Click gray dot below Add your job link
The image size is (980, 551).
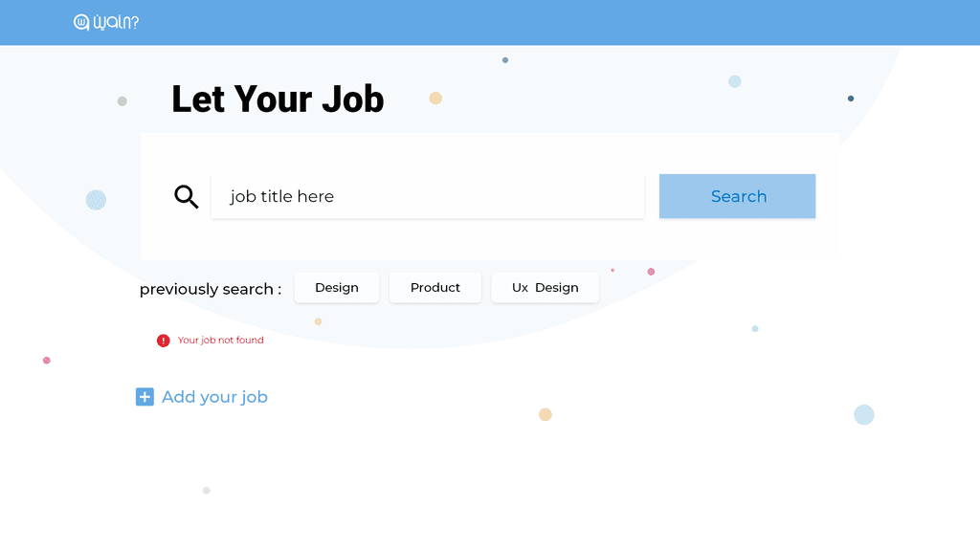point(207,491)
